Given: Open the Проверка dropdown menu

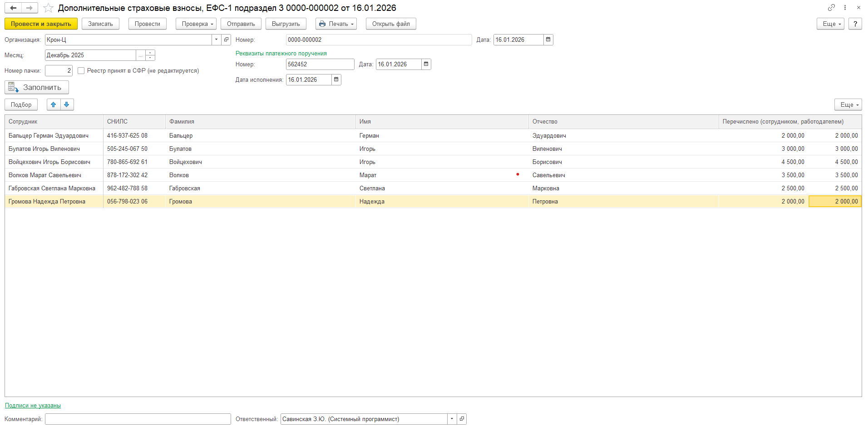Looking at the screenshot, I should click(x=196, y=24).
